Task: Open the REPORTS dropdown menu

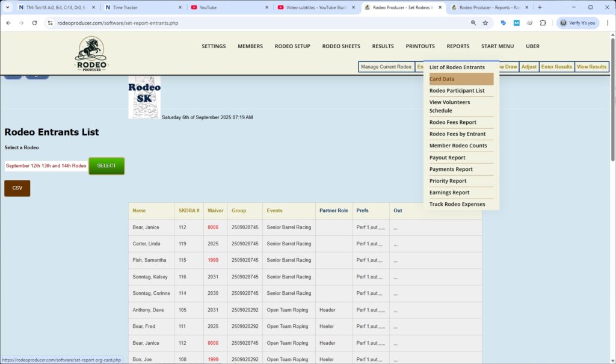Action: click(x=458, y=46)
